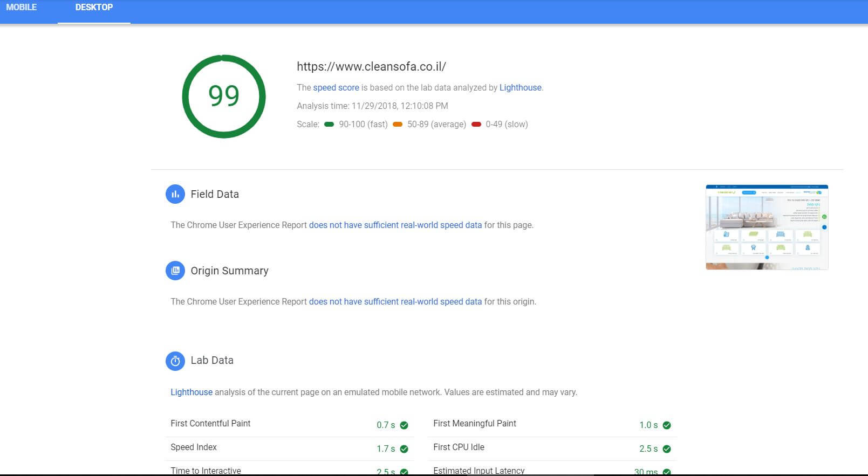Click the Analysis time text
Screen dimensions: 868x476
[x=372, y=106]
